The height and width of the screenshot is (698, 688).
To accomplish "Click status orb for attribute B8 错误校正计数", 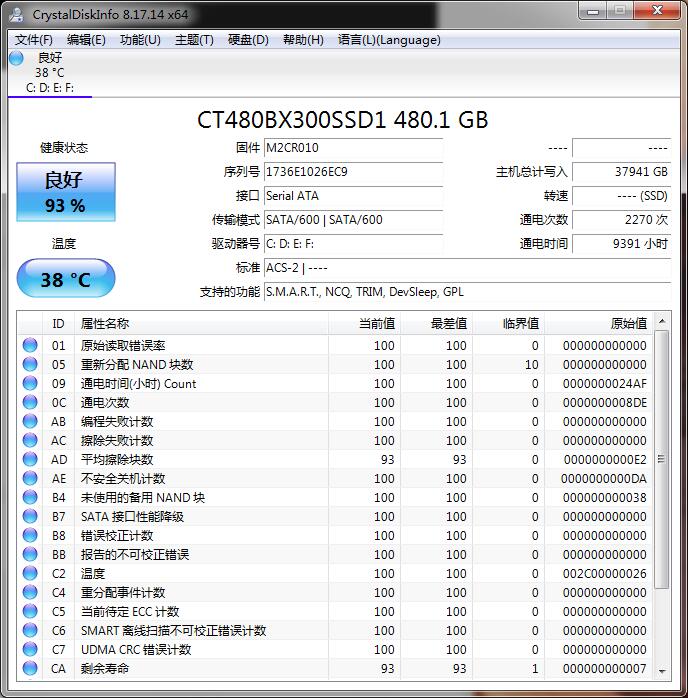I will (30, 535).
